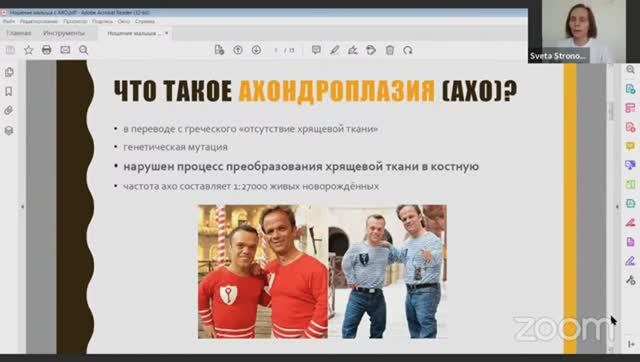Print the document with the printer icon
The height and width of the screenshot is (362, 640).
coord(47,50)
